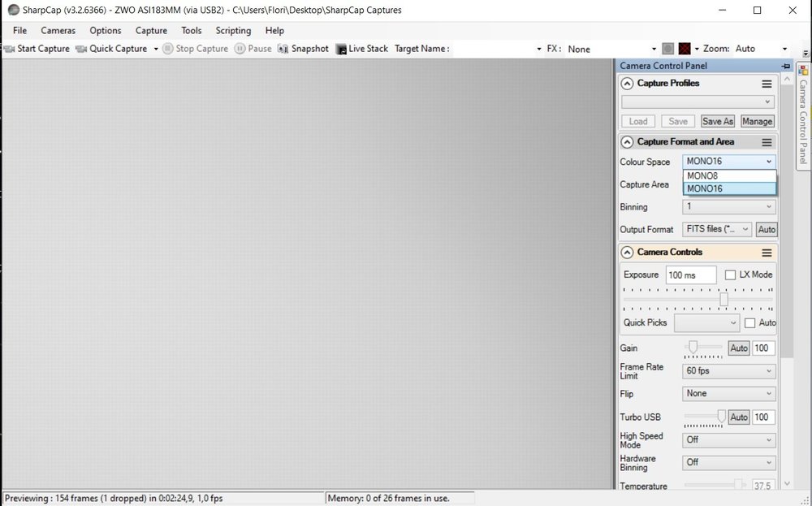
Task: Pin the Camera Control Panel
Action: pyautogui.click(x=785, y=66)
